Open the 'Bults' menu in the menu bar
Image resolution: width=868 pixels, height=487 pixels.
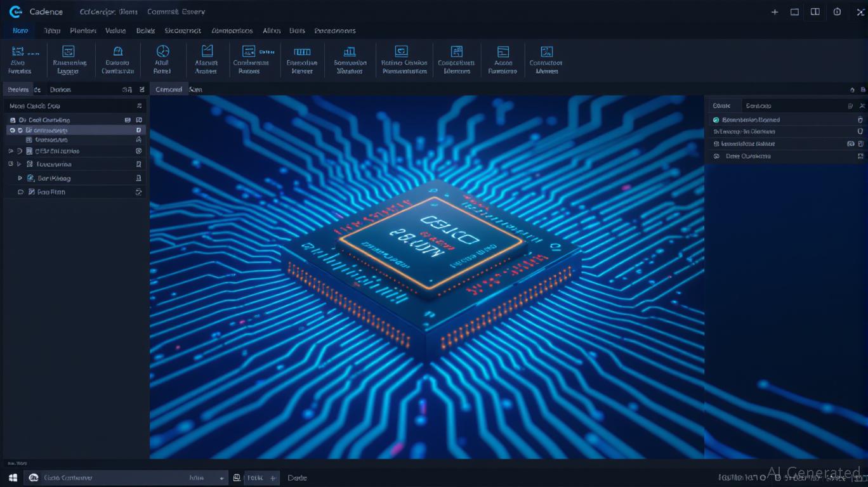297,30
